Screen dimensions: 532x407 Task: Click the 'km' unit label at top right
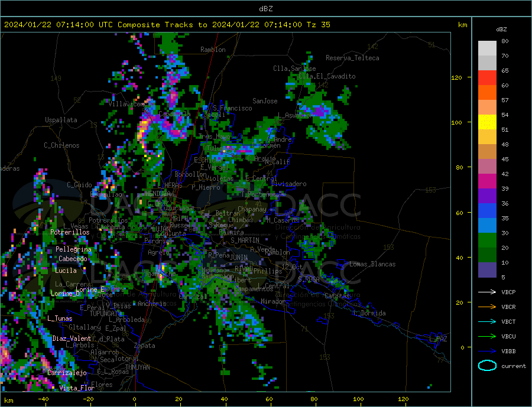(x=462, y=25)
